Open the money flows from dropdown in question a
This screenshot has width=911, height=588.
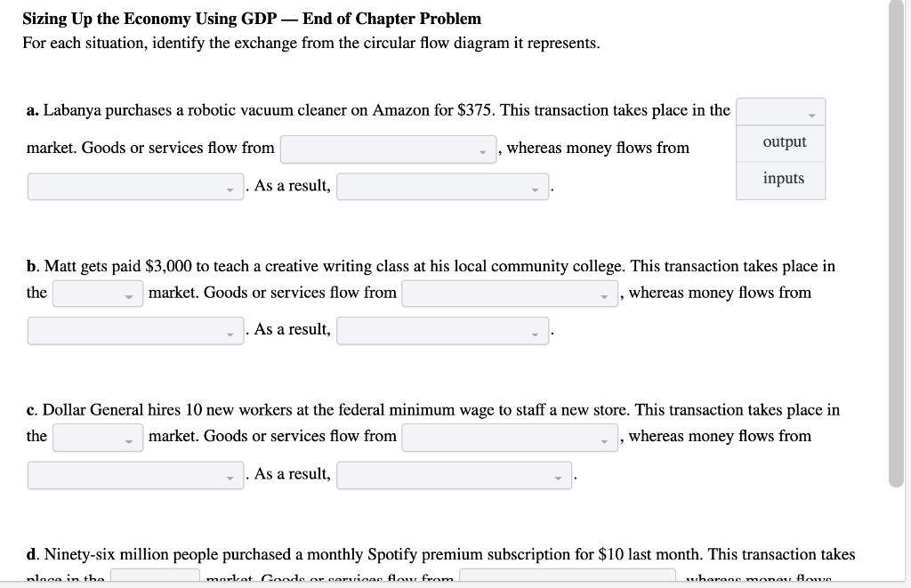(135, 186)
